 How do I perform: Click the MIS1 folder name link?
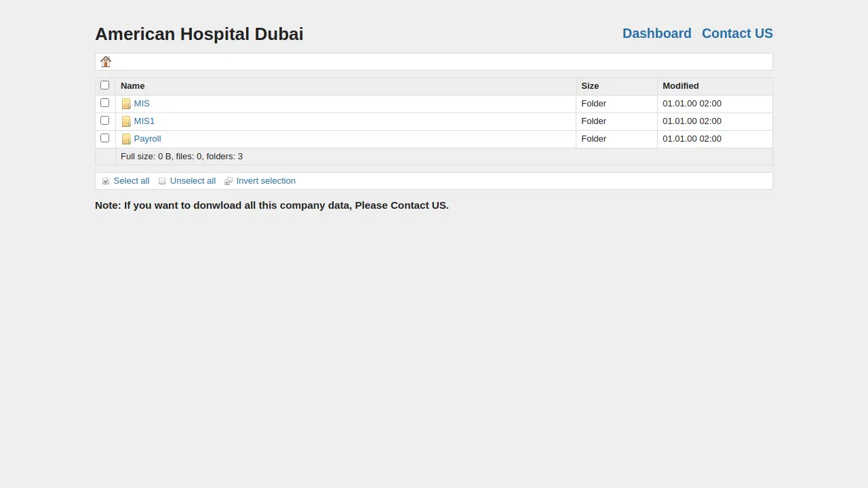pos(144,121)
